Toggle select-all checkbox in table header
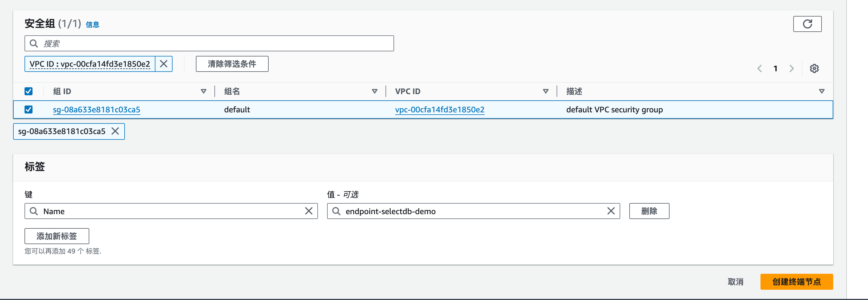Image resolution: width=868 pixels, height=300 pixels. point(29,91)
